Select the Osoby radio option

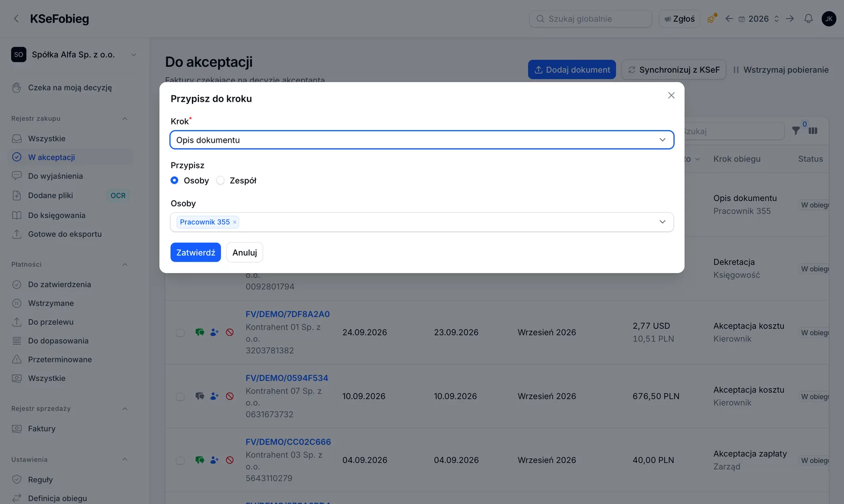pos(174,180)
